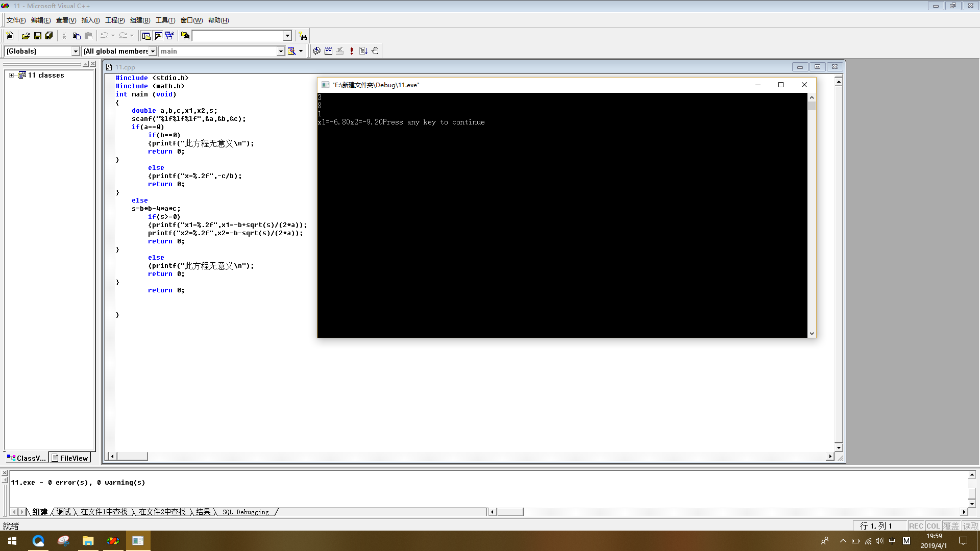Toggle the Workspace pane button

tap(146, 36)
